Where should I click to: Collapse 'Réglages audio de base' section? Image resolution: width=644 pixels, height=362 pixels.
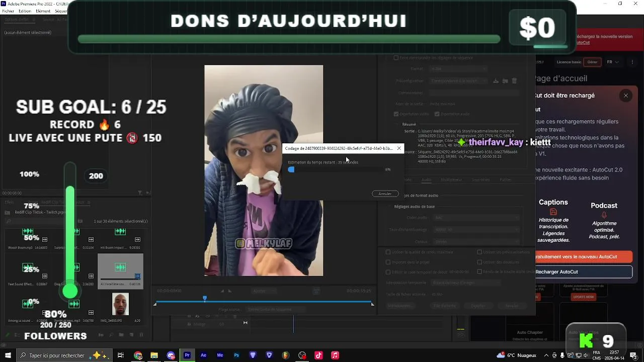(390, 207)
